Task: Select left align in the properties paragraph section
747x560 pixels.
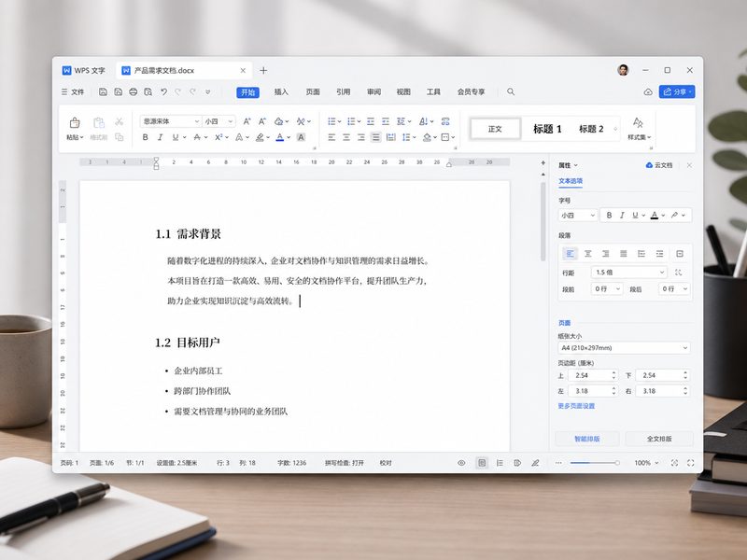Action: (570, 253)
